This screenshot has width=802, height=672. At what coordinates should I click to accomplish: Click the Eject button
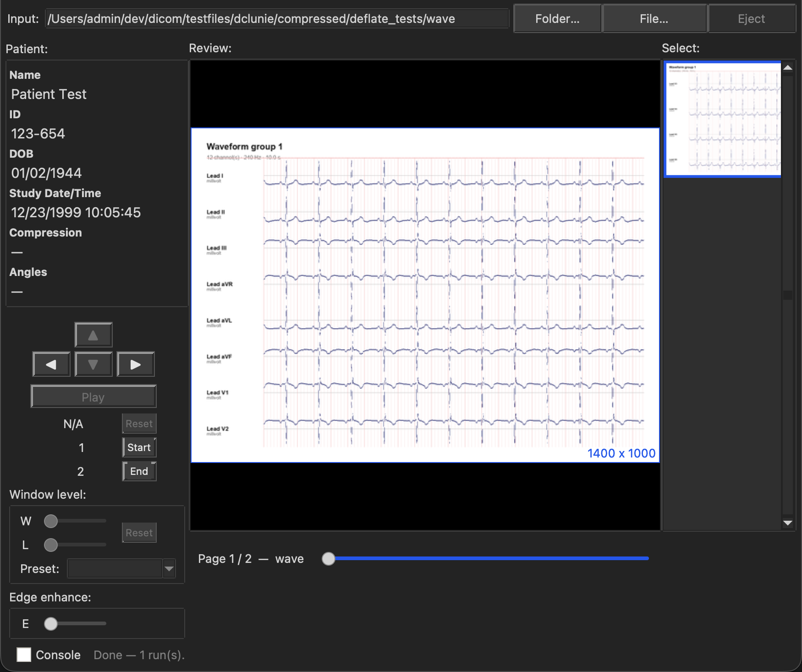click(752, 19)
